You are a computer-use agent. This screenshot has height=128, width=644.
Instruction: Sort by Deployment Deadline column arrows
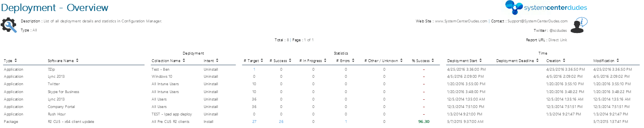coord(537,60)
